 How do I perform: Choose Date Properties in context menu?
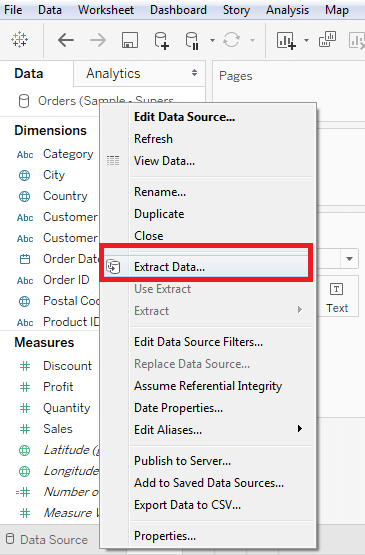click(178, 408)
